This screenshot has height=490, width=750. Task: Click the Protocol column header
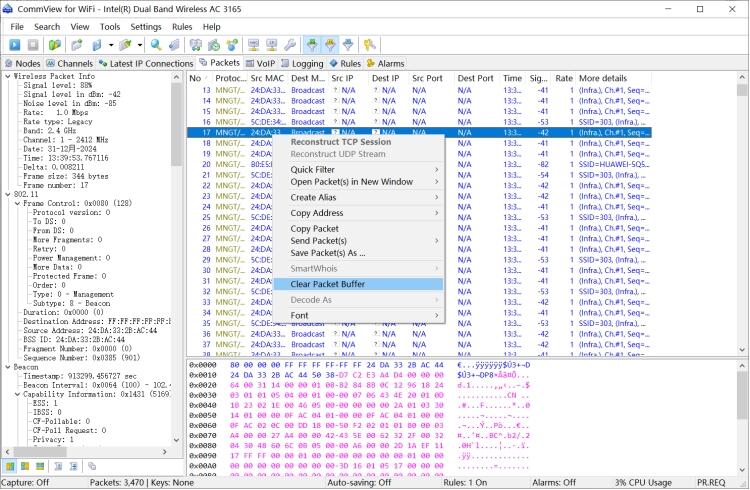point(230,78)
